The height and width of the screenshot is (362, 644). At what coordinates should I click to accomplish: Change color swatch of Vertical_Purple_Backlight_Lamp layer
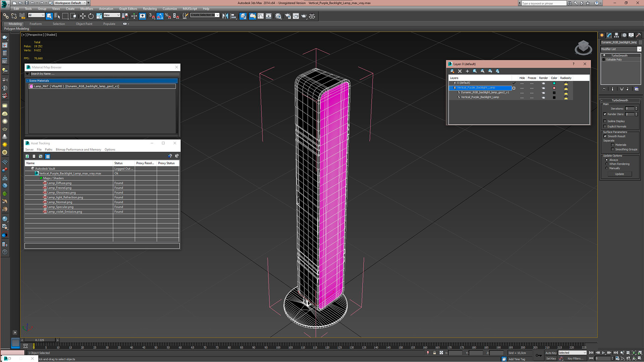tap(554, 88)
